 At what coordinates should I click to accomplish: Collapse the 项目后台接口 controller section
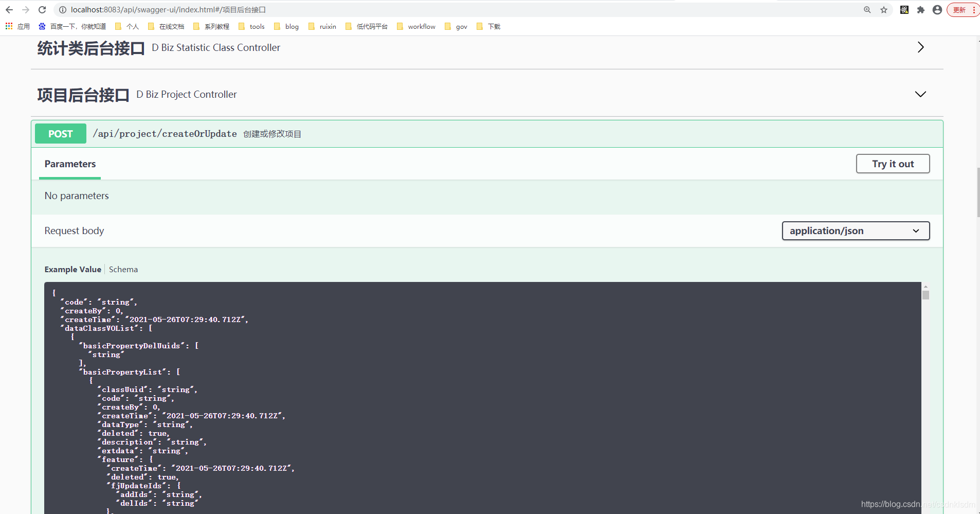pos(920,94)
